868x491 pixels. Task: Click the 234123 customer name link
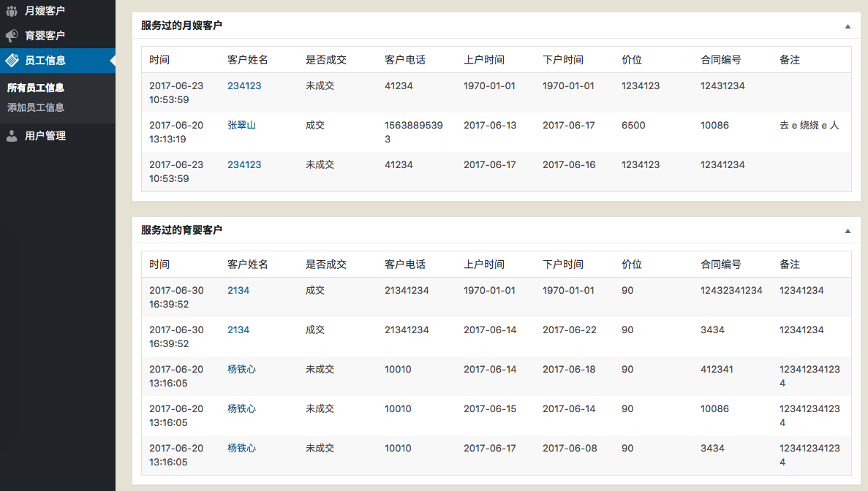pyautogui.click(x=244, y=85)
